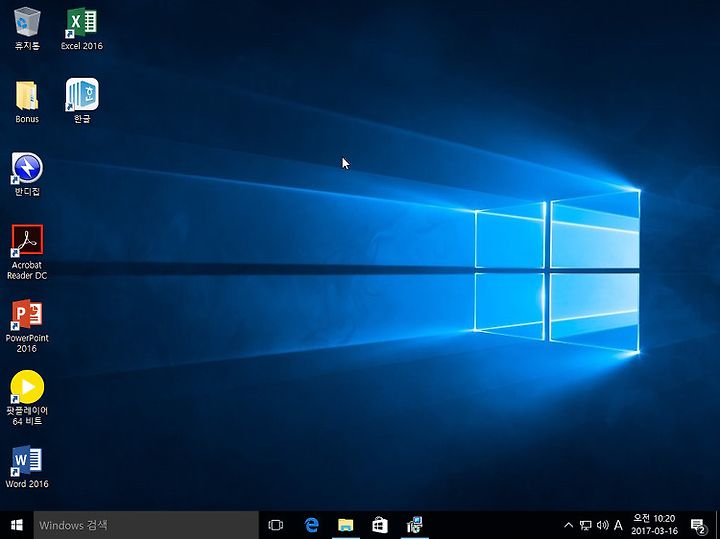The height and width of the screenshot is (539, 720).
Task: Open network status tray icon
Action: tap(585, 525)
